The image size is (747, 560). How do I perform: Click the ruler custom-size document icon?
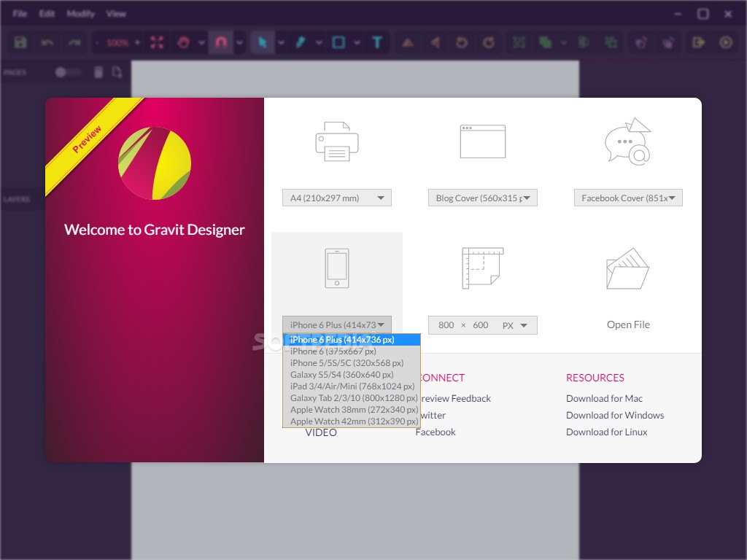483,268
